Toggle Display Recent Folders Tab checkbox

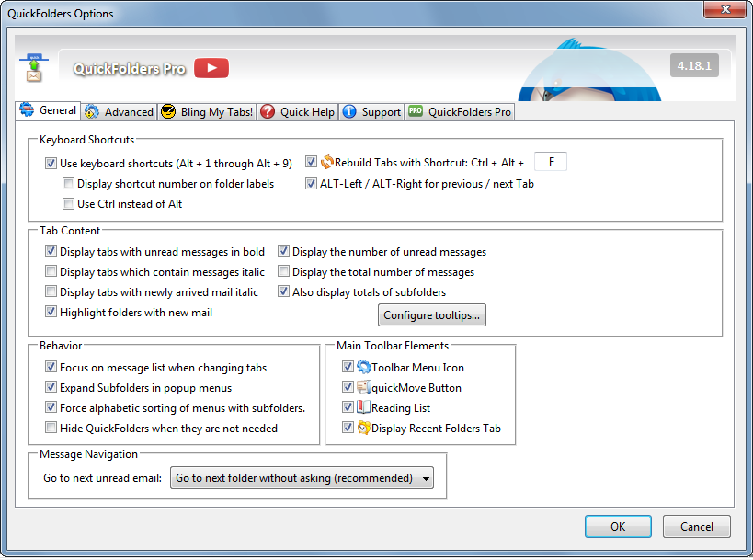click(348, 427)
